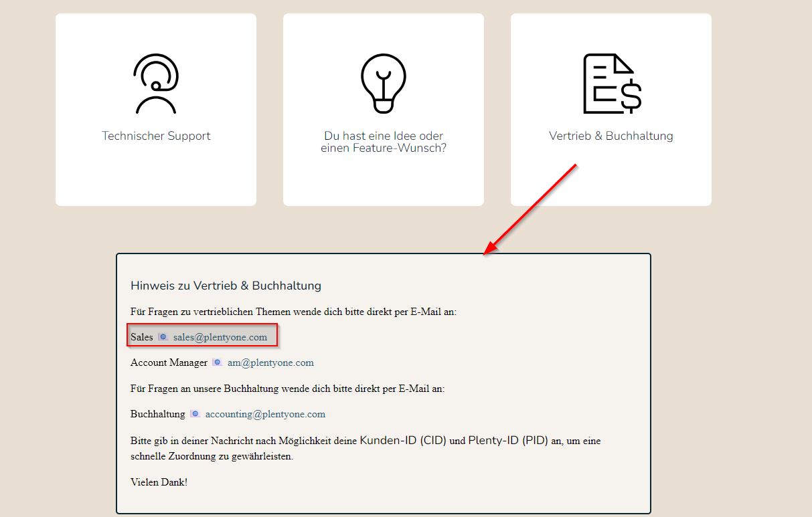Click the Hinweis zu Vertrieb & Buchhaltung heading

(226, 286)
